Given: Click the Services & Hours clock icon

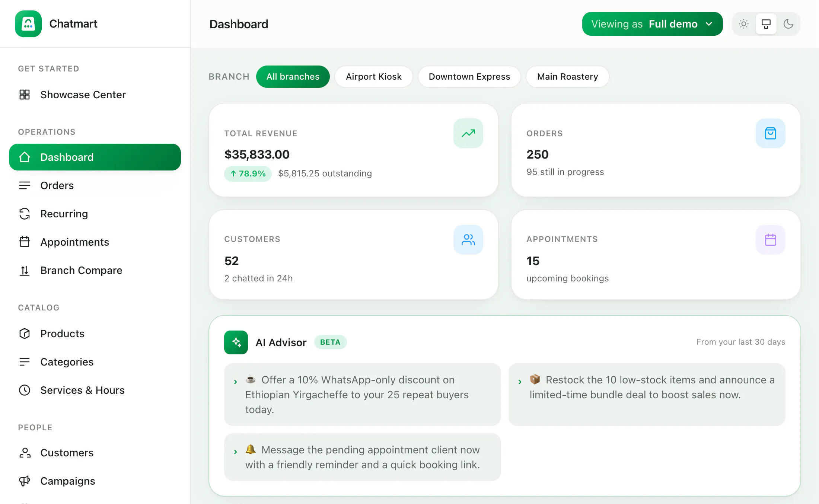Looking at the screenshot, I should coord(25,390).
